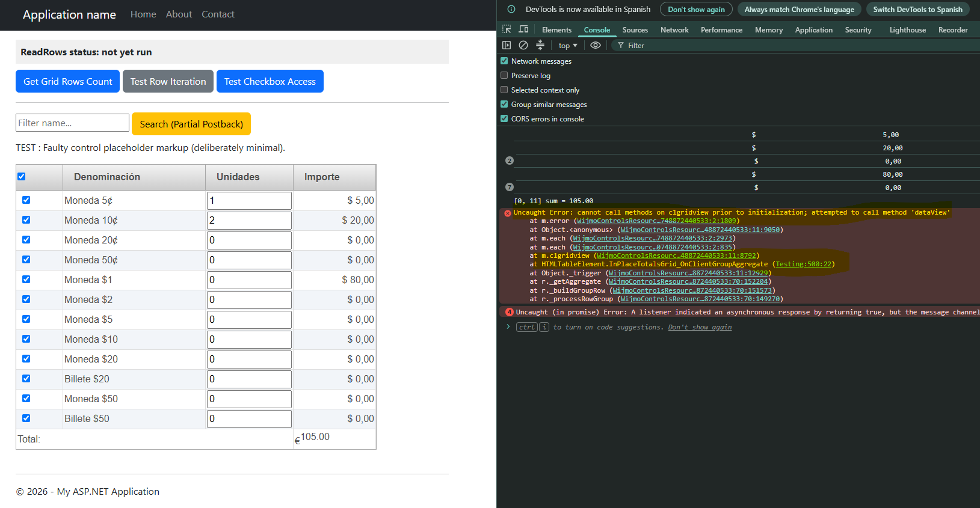Show the console sidebar icon
The width and height of the screenshot is (980, 508).
[x=507, y=45]
